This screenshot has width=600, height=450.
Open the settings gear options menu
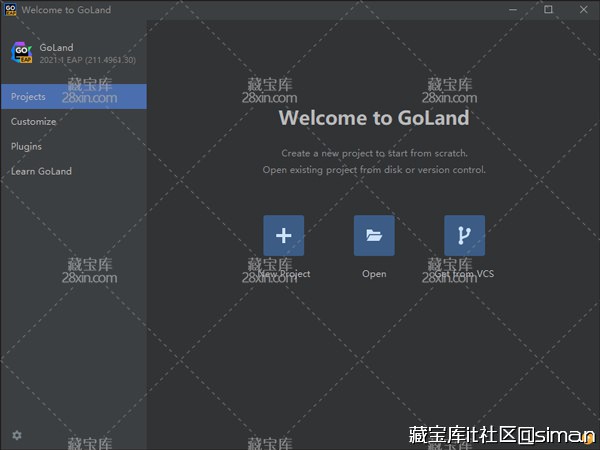[x=17, y=435]
